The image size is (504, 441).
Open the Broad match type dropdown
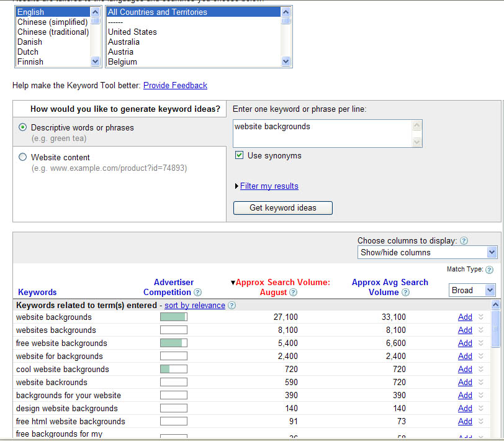pyautogui.click(x=472, y=290)
